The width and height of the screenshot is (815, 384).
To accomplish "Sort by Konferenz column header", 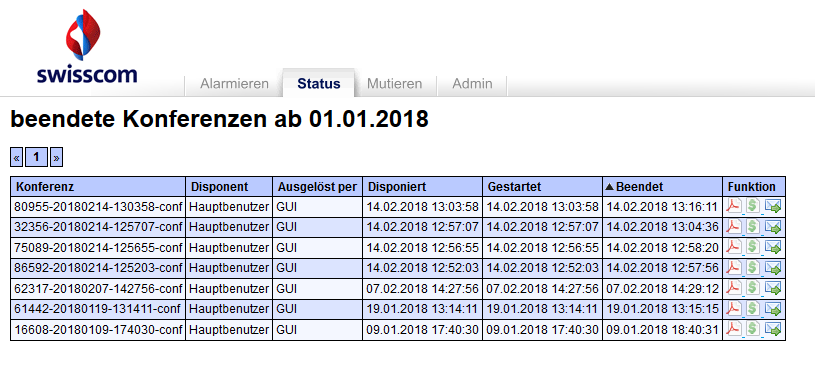I will [x=45, y=187].
